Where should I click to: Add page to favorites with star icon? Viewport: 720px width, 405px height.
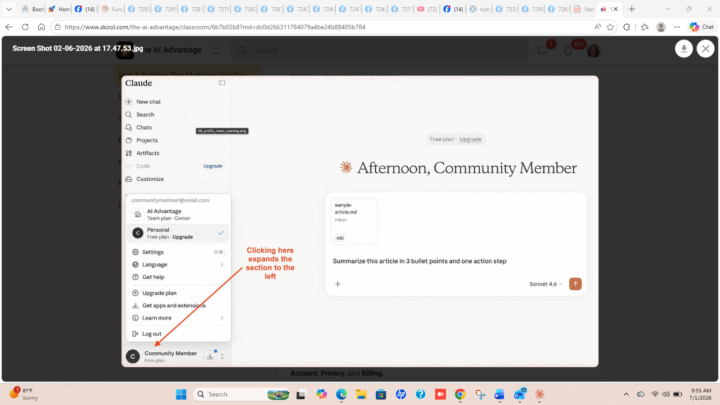pos(610,27)
